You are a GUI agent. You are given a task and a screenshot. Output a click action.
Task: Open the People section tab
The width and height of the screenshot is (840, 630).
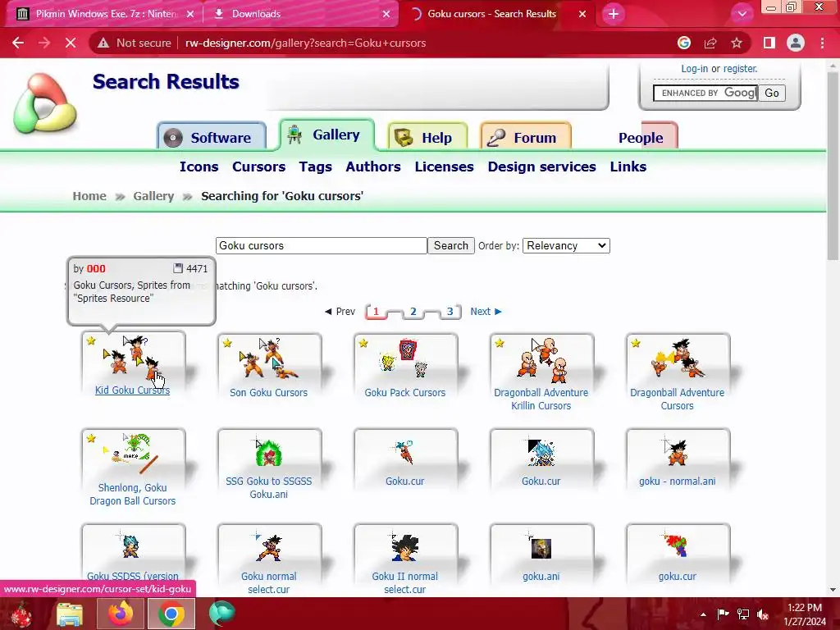pyautogui.click(x=641, y=138)
